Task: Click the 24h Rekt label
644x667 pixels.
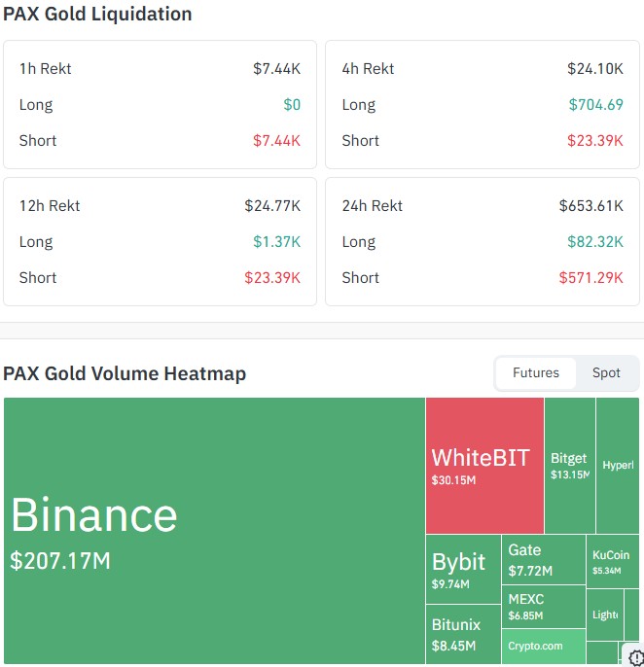Action: pyautogui.click(x=372, y=206)
